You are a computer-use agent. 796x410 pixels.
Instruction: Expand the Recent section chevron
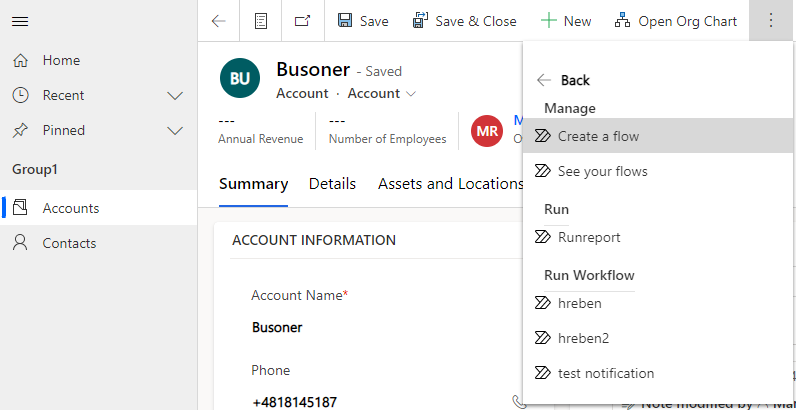coord(175,96)
